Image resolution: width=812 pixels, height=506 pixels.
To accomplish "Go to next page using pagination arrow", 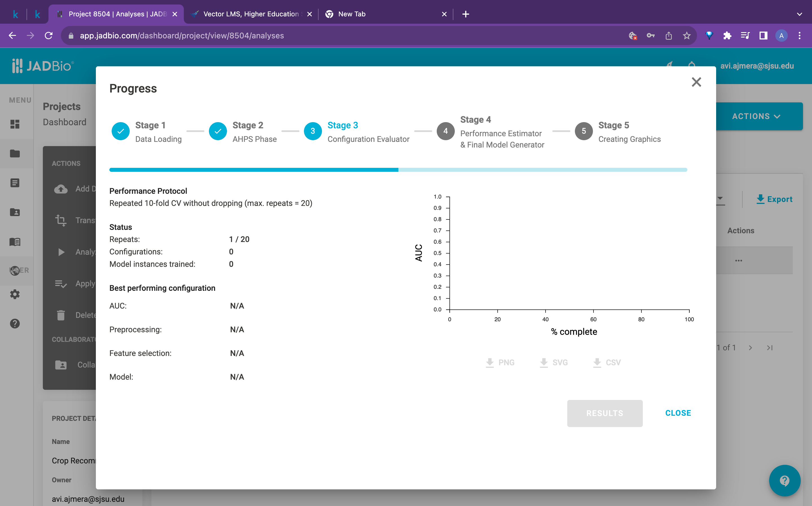I will (751, 348).
